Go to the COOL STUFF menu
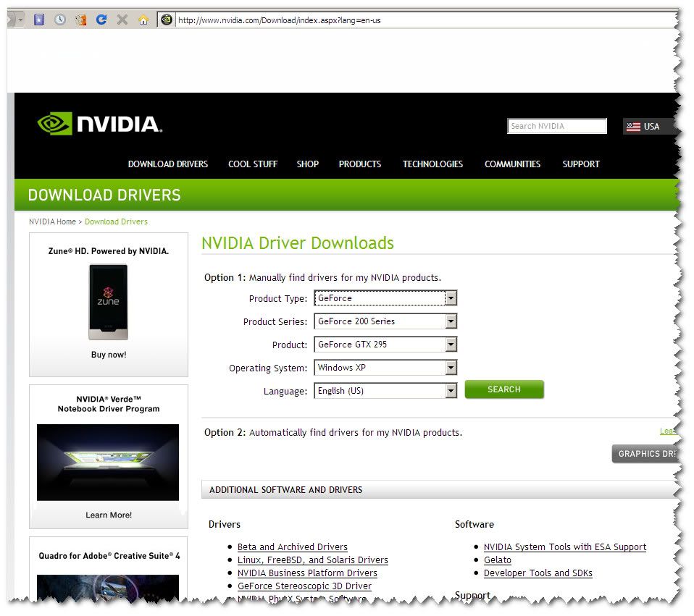Image resolution: width=694 pixels, height=616 pixels. (x=253, y=164)
